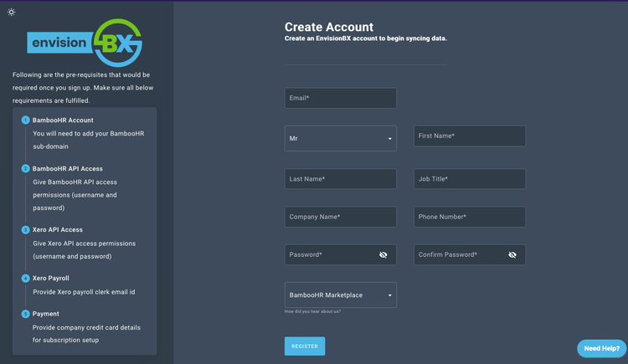Click the Xero Payroll step heading
Screen dimensions: 628x364
51,279
